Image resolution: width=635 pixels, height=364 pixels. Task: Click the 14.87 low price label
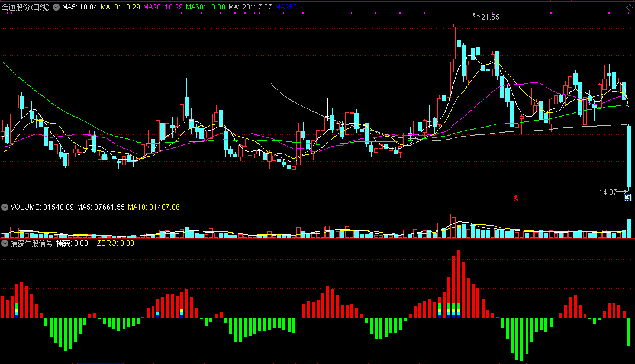[x=607, y=192]
